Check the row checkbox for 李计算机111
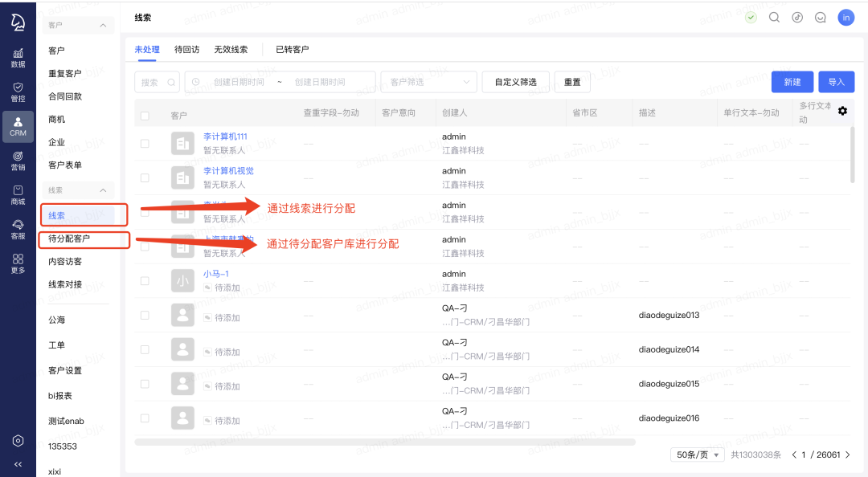The height and width of the screenshot is (477, 868). [x=145, y=144]
